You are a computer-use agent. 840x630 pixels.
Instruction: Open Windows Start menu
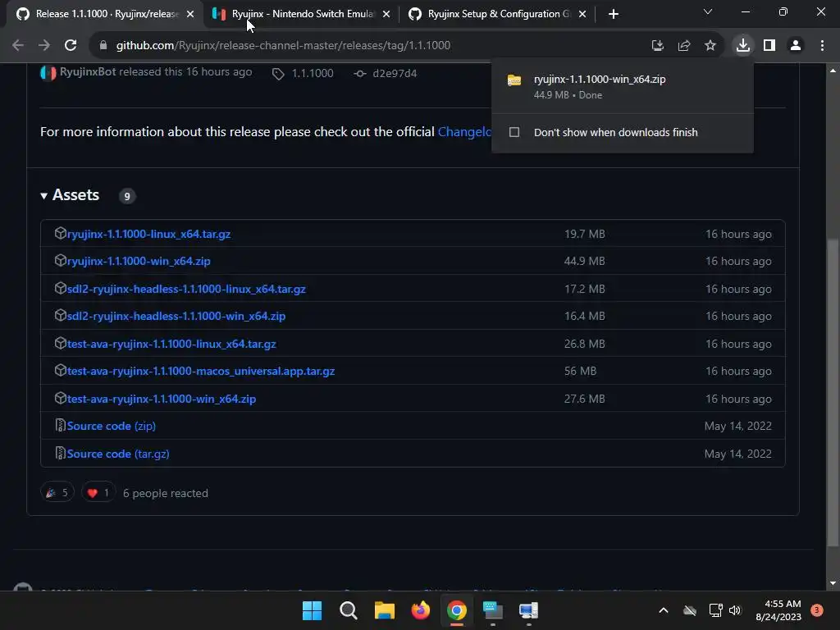313,610
